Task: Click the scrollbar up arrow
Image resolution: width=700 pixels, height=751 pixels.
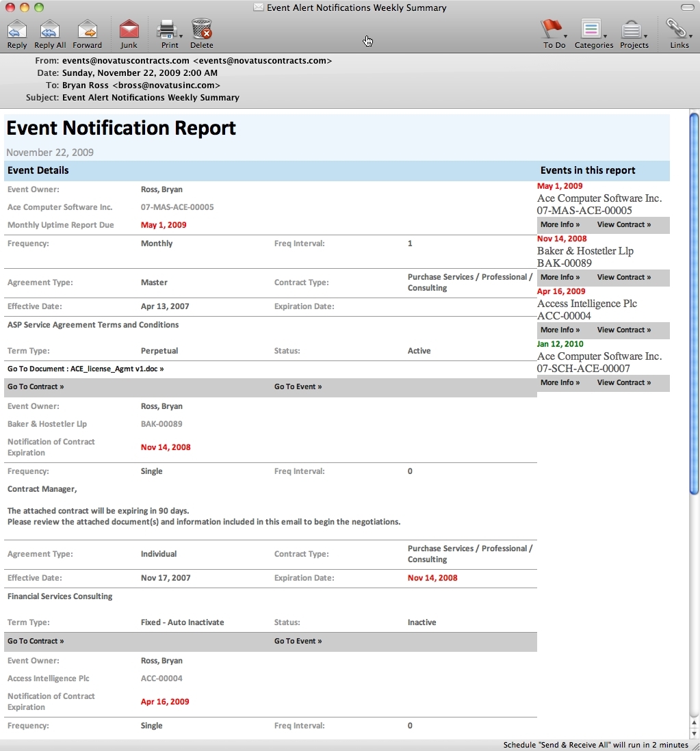Action: (694, 723)
